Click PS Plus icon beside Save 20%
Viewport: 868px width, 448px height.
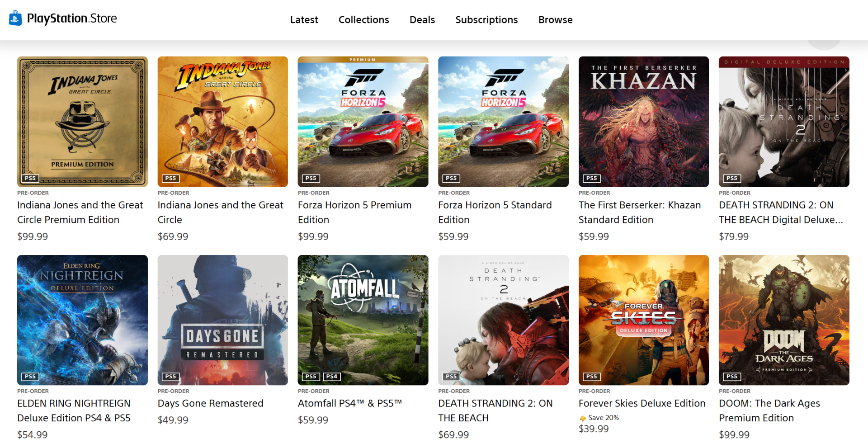(x=583, y=418)
